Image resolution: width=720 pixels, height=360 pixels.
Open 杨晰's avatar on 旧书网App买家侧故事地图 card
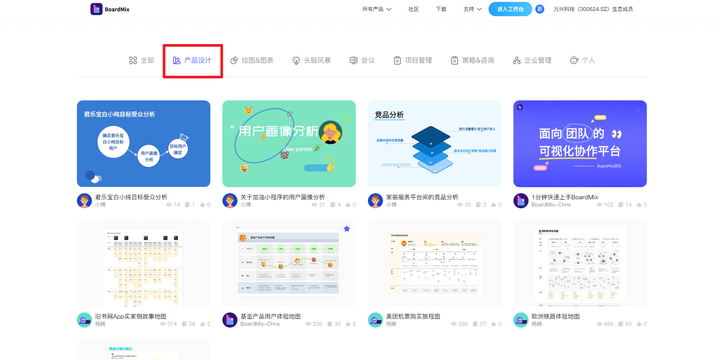coord(84,320)
